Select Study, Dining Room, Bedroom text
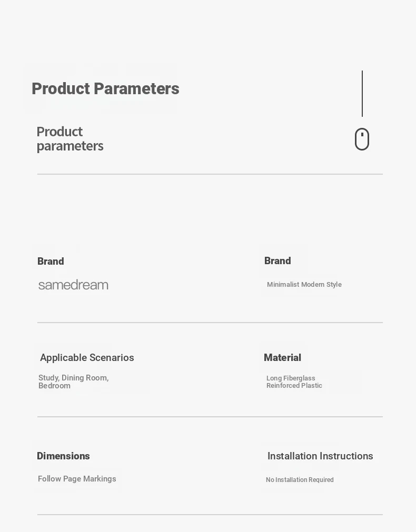This screenshot has height=532, width=416. click(x=73, y=382)
